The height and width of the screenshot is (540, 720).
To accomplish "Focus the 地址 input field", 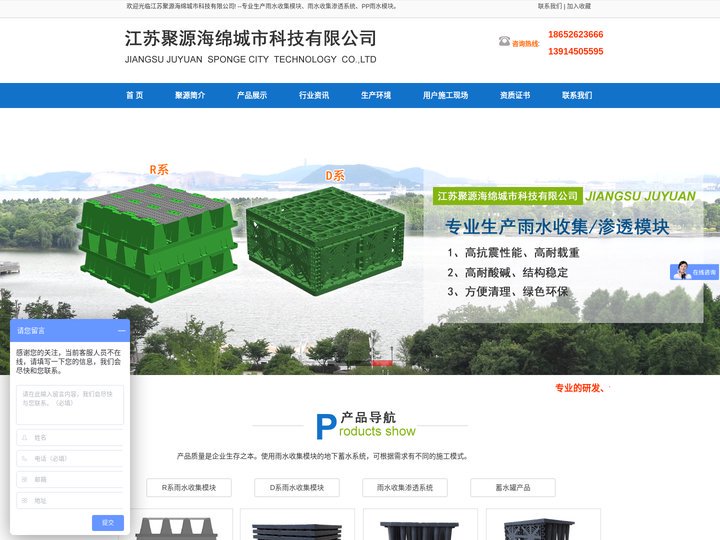I will [70, 501].
